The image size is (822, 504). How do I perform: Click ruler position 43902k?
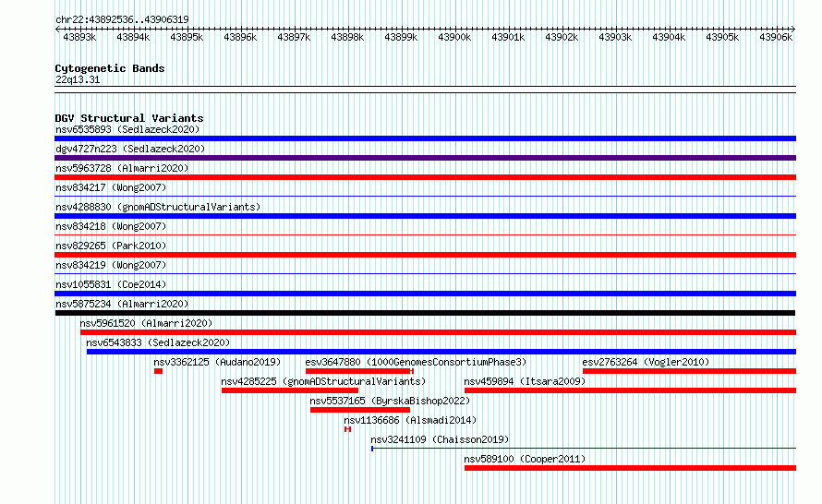(562, 38)
